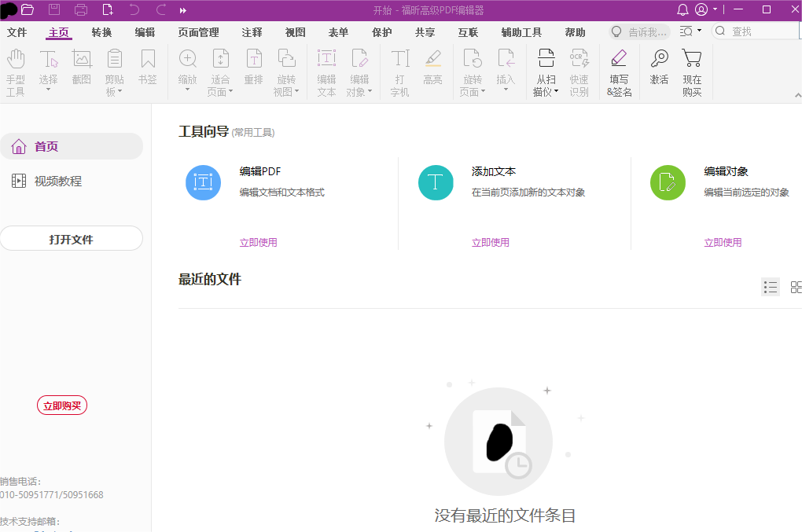The height and width of the screenshot is (532, 802).
Task: Select the Hand tool (手型工具)
Action: pos(16,71)
